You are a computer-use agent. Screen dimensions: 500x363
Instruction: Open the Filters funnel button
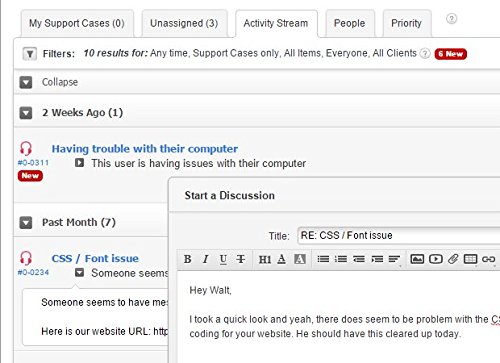click(x=29, y=53)
